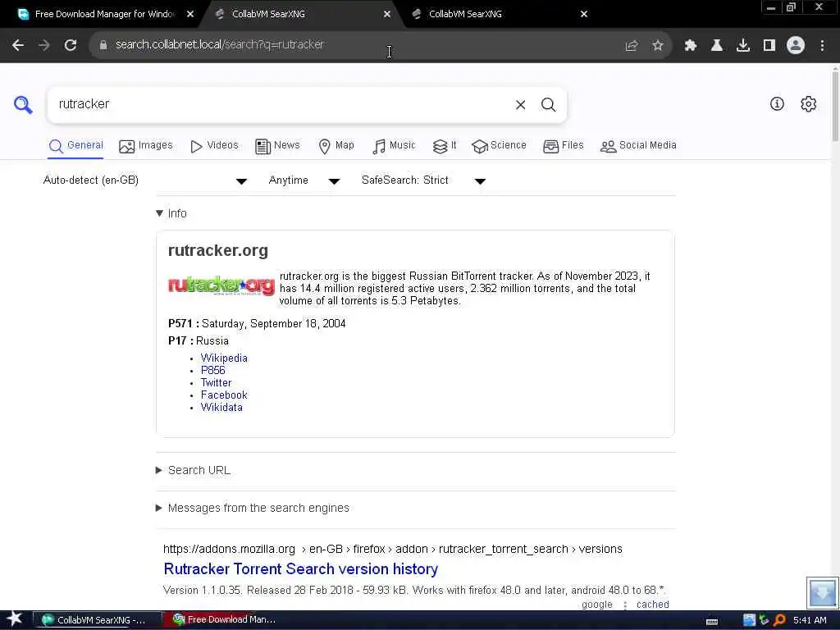Click the orange search tray icon
Screen dimensions: 840x630
click(x=779, y=620)
